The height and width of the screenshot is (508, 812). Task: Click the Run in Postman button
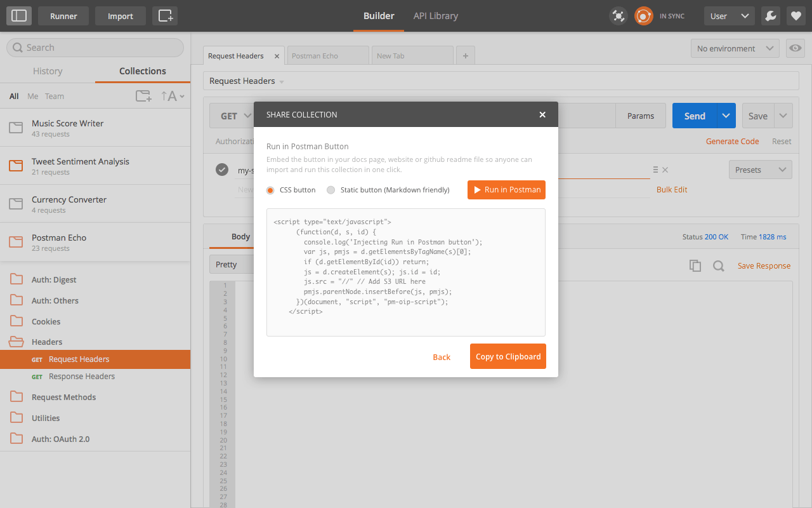506,190
